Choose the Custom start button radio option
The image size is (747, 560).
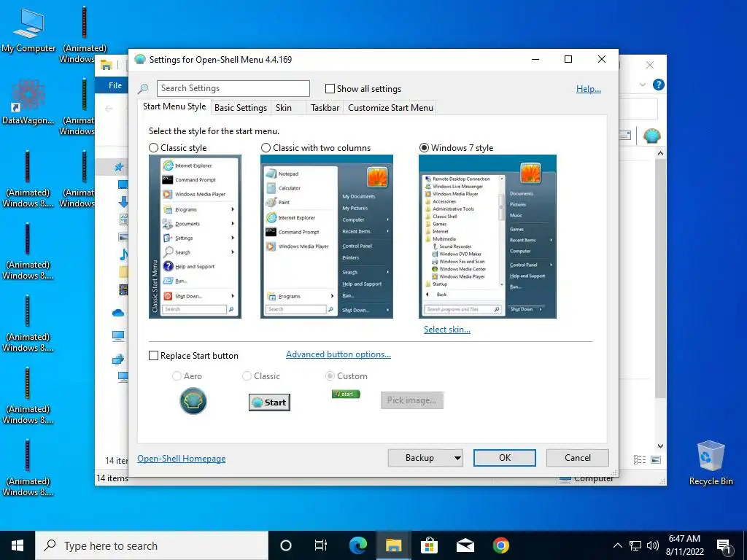[x=330, y=376]
